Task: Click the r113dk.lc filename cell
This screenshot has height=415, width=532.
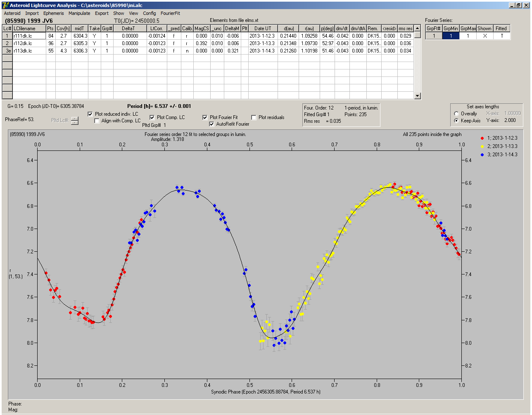Action: [29, 51]
